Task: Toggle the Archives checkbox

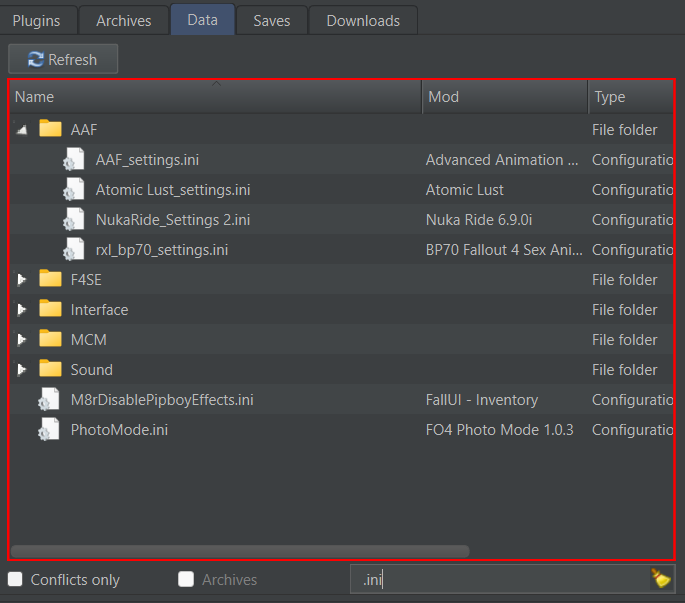Action: pyautogui.click(x=186, y=579)
